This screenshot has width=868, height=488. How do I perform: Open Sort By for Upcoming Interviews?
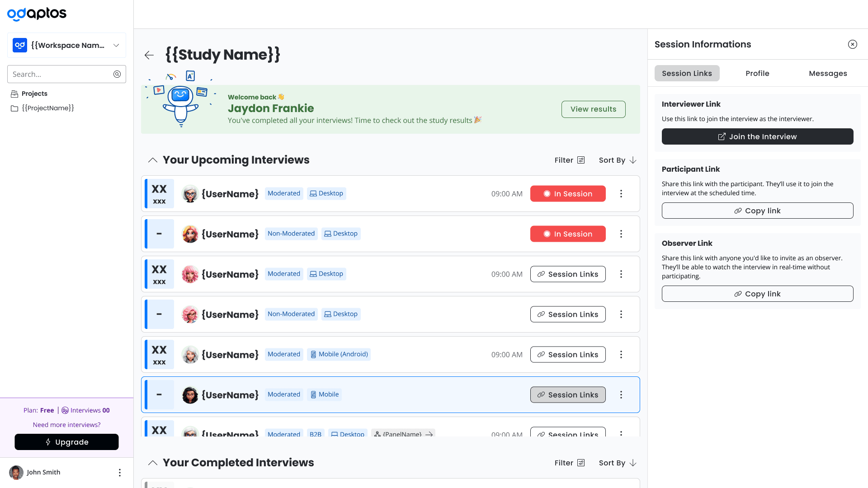click(x=618, y=160)
